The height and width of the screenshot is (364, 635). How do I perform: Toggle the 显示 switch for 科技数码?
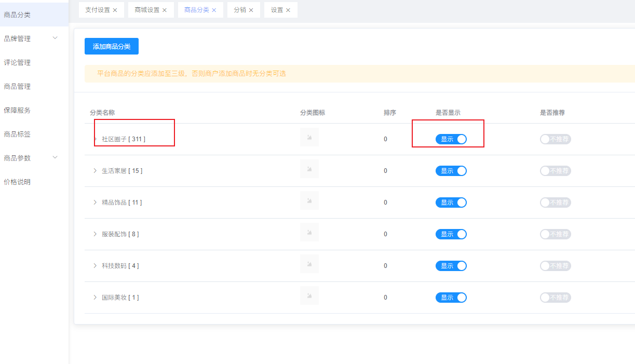(x=451, y=266)
